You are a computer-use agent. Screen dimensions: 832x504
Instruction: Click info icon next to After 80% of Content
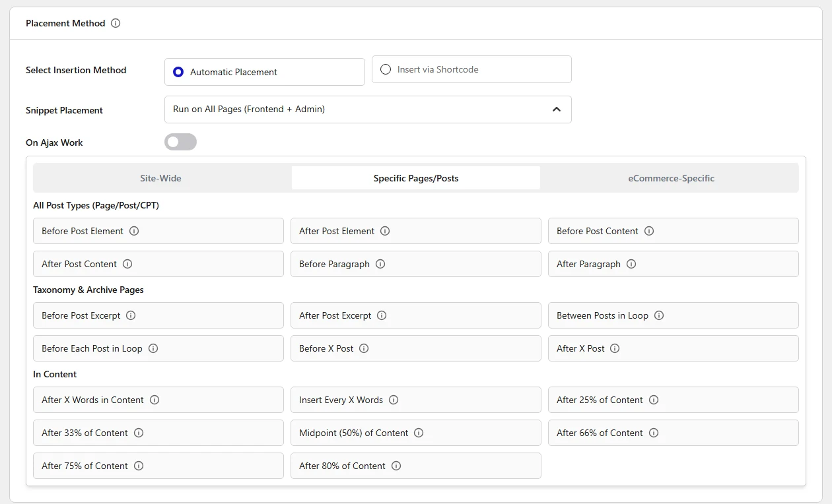click(x=396, y=466)
